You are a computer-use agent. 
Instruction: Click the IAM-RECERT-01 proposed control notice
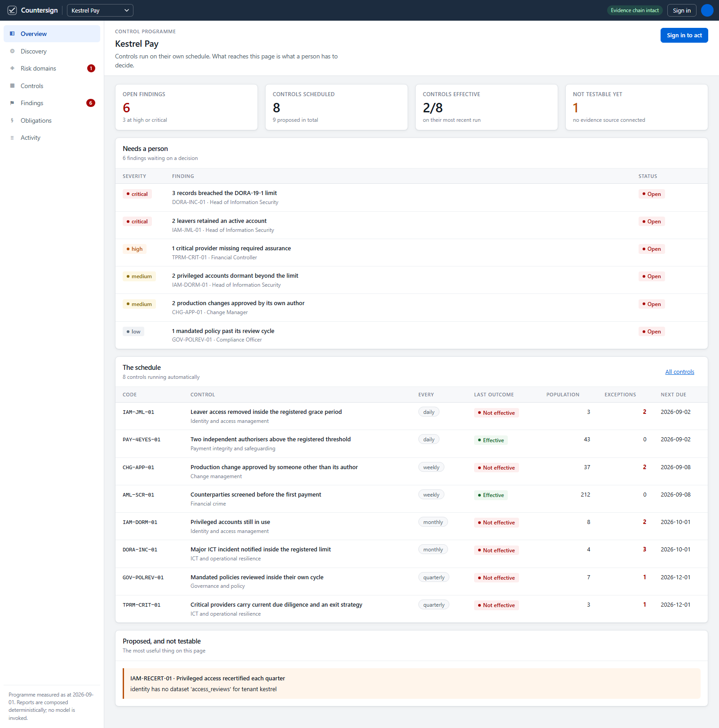coord(412,684)
